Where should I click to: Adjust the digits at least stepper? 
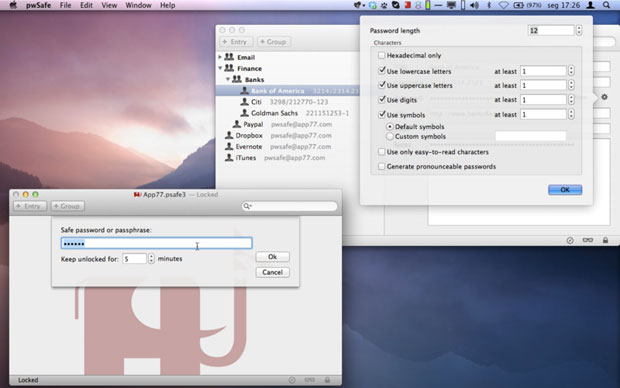point(571,100)
